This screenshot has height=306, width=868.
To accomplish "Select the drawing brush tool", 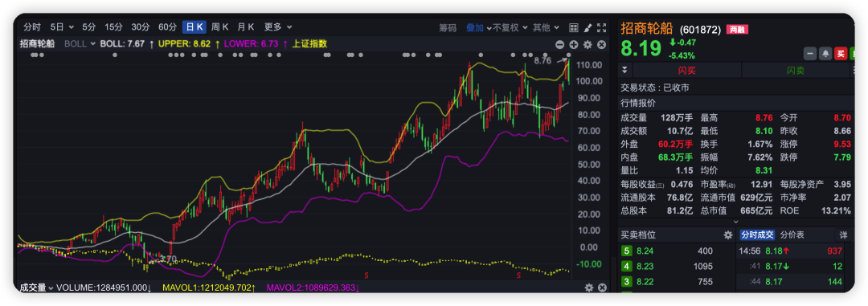I will pyautogui.click(x=588, y=27).
